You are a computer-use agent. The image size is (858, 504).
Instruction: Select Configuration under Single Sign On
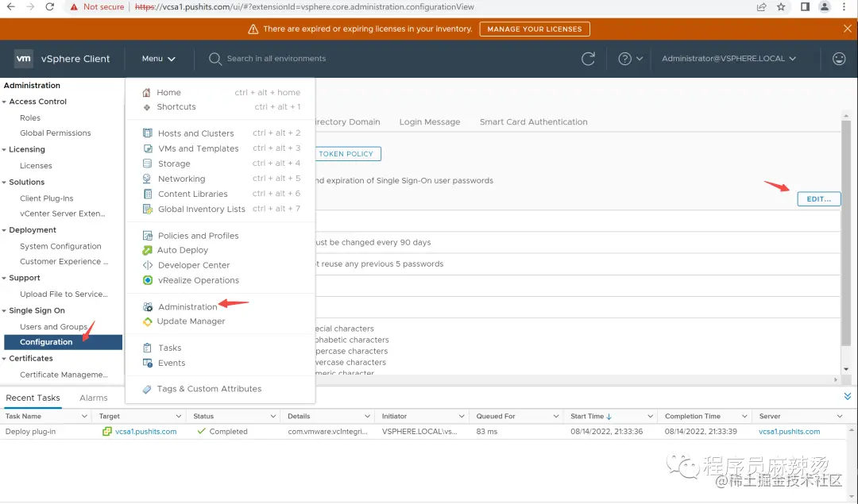click(63, 342)
